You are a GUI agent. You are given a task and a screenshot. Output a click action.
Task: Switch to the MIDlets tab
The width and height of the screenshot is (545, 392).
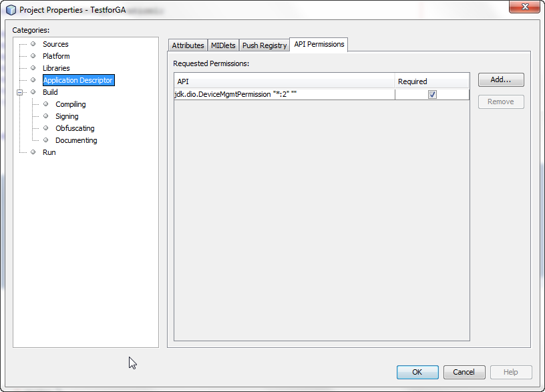pyautogui.click(x=223, y=45)
